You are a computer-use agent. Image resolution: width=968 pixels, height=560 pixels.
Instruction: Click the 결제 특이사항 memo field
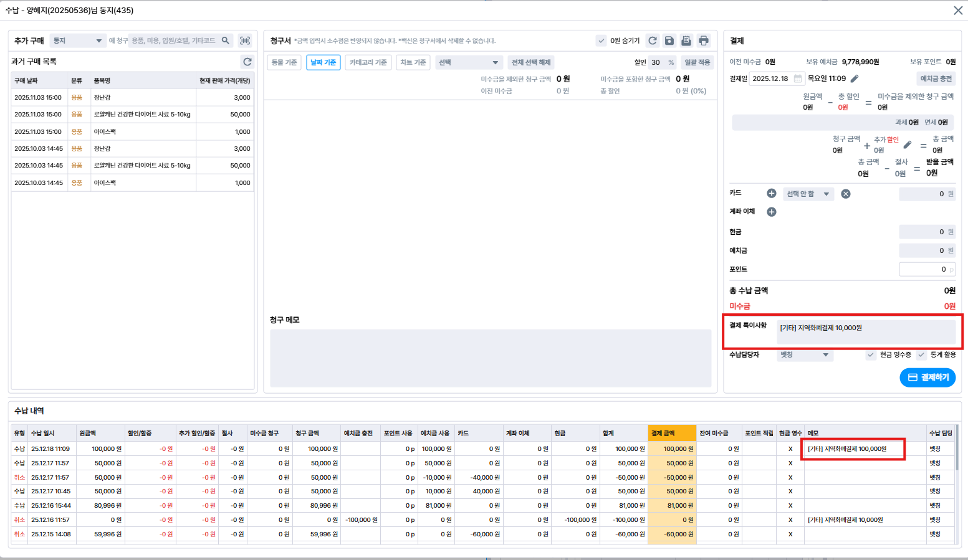[x=866, y=331]
